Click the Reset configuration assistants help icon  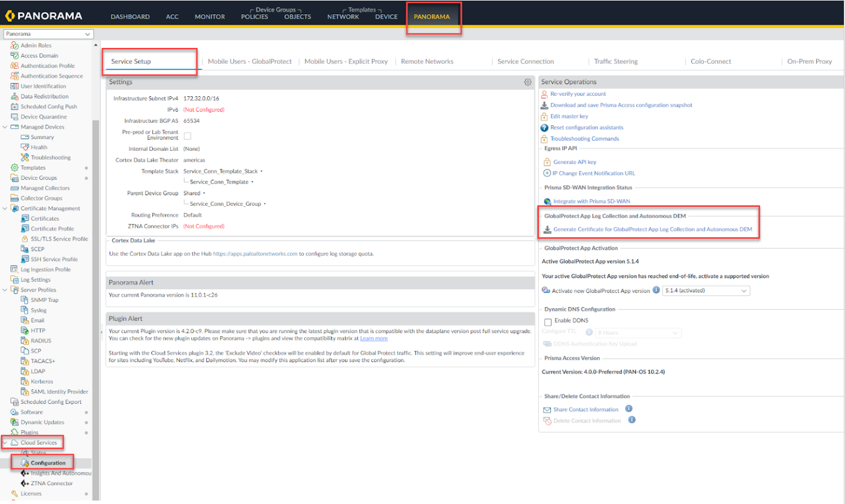[545, 128]
